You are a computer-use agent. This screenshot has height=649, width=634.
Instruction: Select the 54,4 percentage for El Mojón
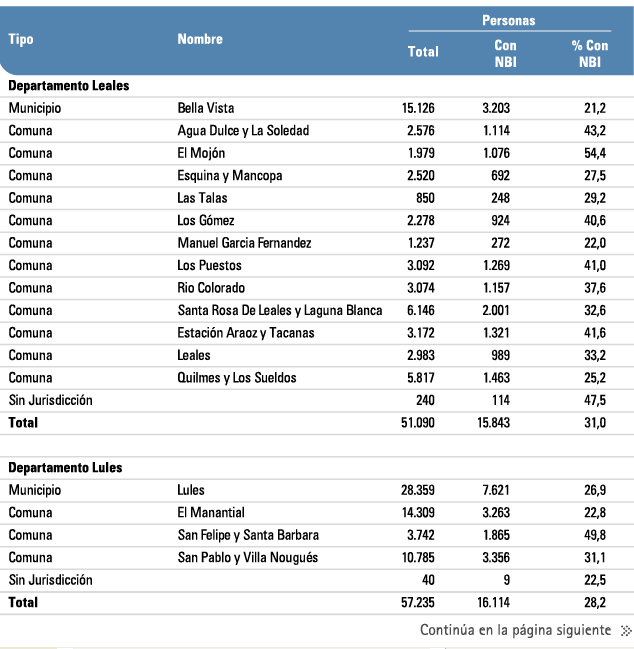tap(595, 153)
